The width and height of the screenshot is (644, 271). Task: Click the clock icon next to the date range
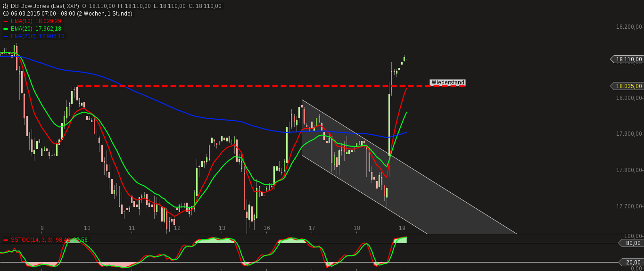pos(6,14)
